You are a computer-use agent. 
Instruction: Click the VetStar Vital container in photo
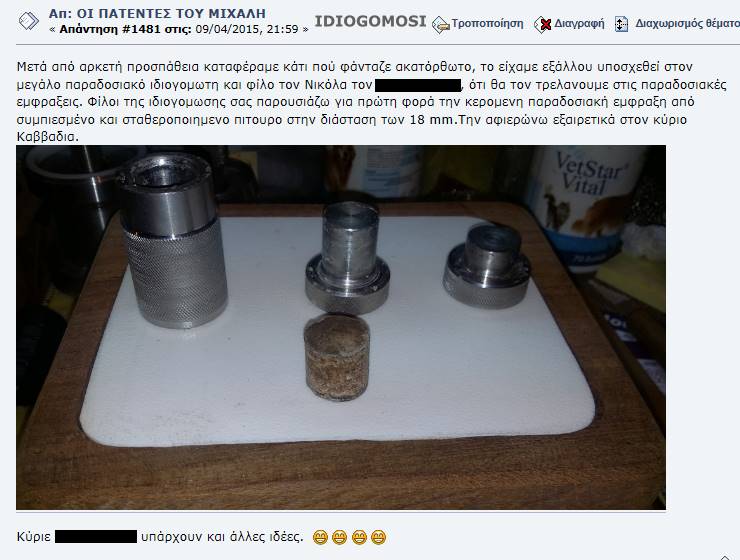(587, 208)
